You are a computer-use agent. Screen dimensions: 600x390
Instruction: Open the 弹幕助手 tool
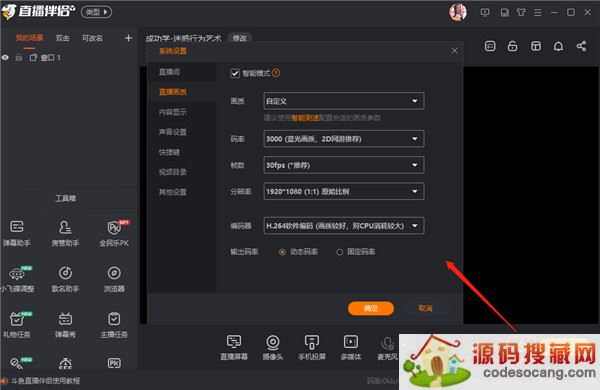click(x=16, y=233)
